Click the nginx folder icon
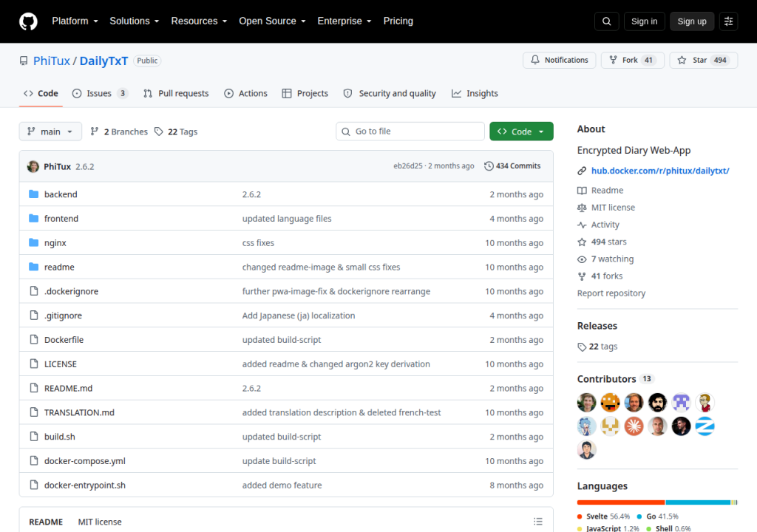The height and width of the screenshot is (532, 757). 34,242
